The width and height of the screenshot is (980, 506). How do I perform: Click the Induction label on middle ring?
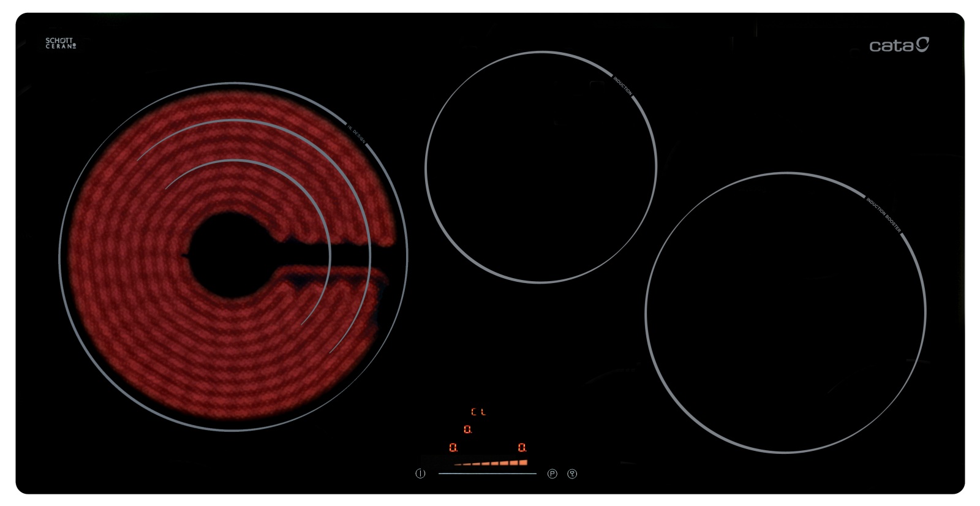pos(622,86)
